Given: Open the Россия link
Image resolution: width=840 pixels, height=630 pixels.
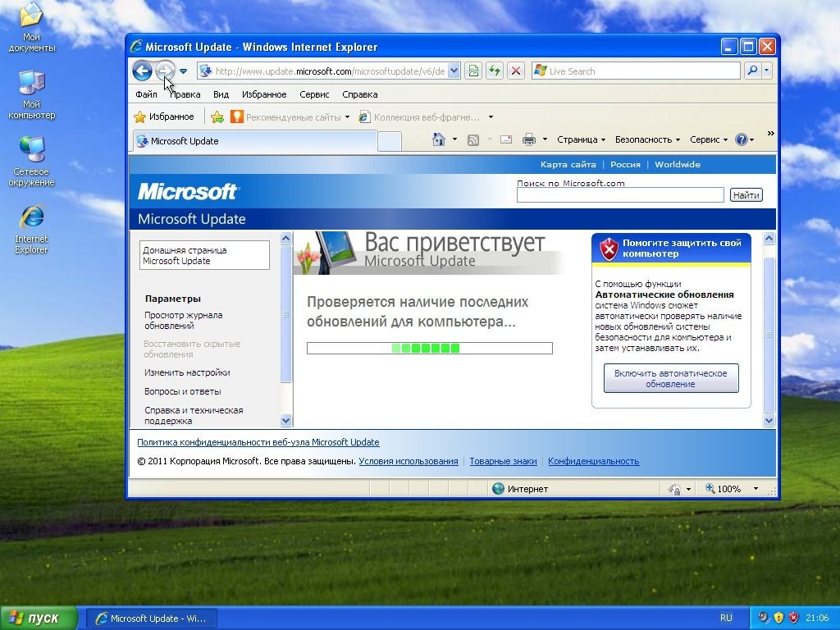Looking at the screenshot, I should point(625,164).
